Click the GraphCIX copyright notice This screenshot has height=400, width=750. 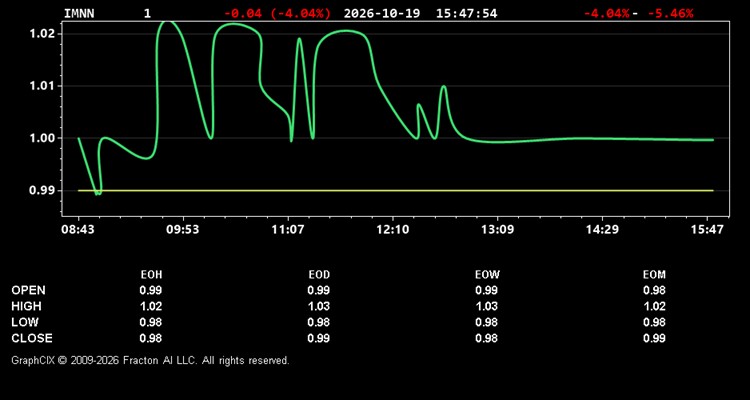[x=150, y=360]
